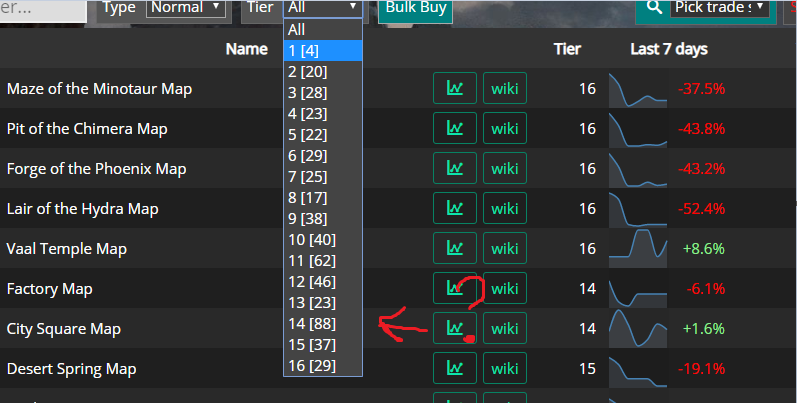Click the Vaal Temple Map sparkline graph
This screenshot has height=403, width=797.
tap(638, 249)
